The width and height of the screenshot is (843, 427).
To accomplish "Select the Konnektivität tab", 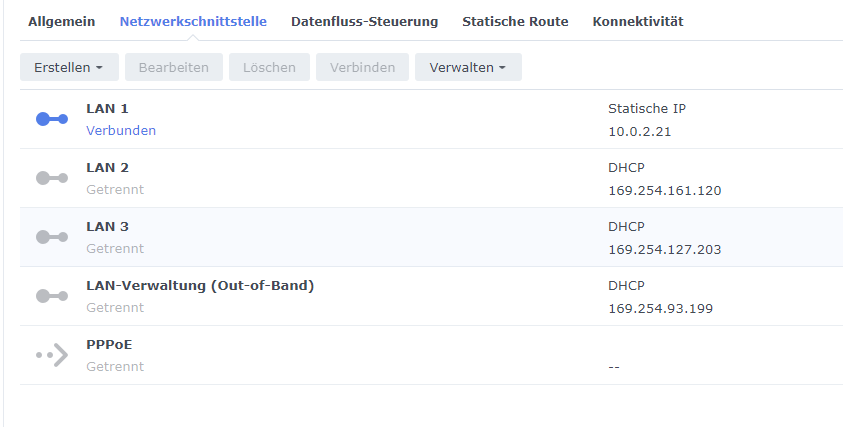I will pyautogui.click(x=638, y=21).
